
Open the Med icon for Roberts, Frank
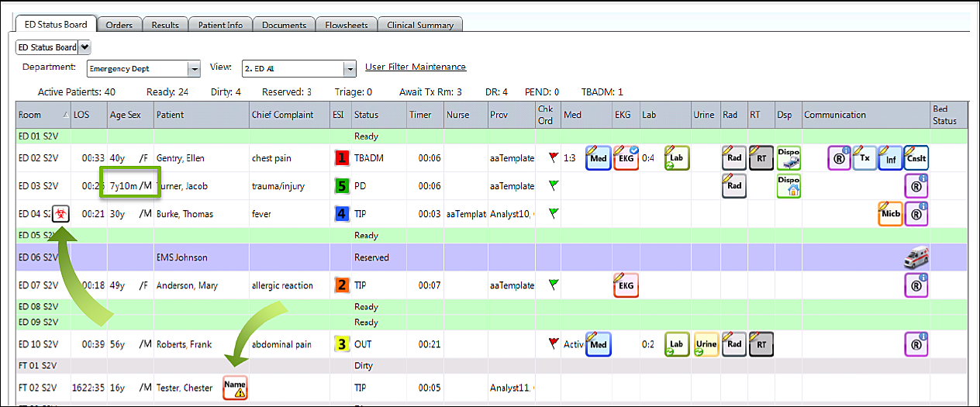[x=599, y=344]
